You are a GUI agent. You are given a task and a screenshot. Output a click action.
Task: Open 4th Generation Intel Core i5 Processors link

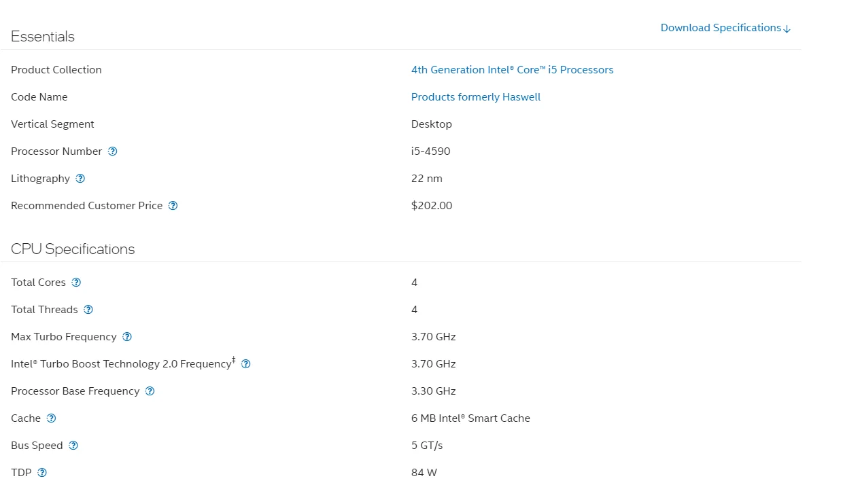coord(512,70)
